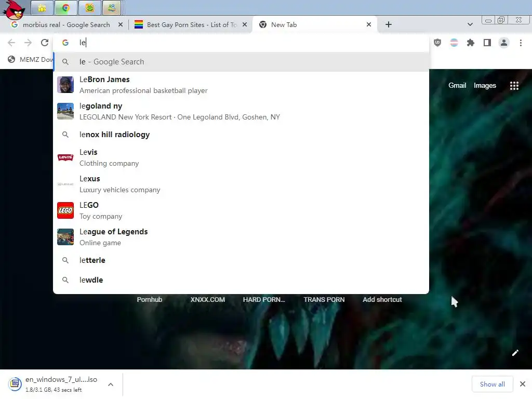
Task: Open the XNXX.COM shortcut
Action: (x=208, y=300)
